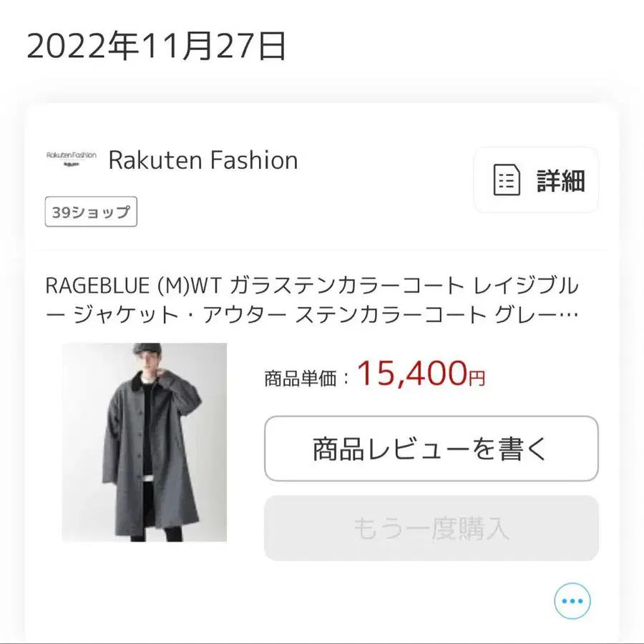
Task: Tap the 39ショップ badge
Action: pyautogui.click(x=91, y=212)
